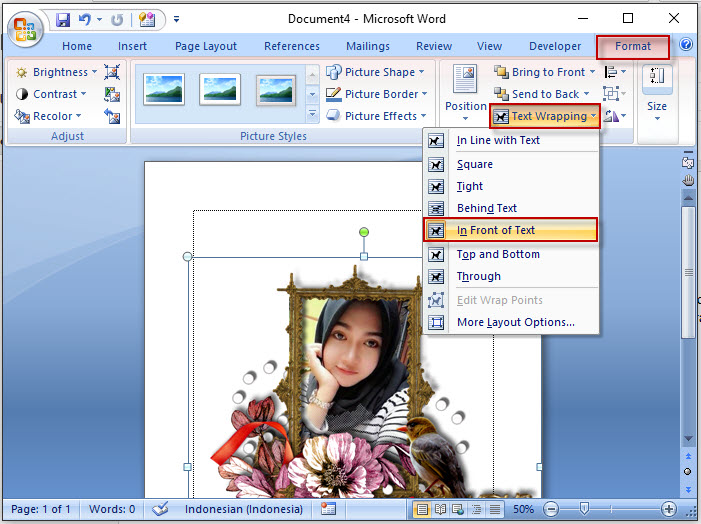The height and width of the screenshot is (524, 701).
Task: Click Bring to Front
Action: (545, 72)
